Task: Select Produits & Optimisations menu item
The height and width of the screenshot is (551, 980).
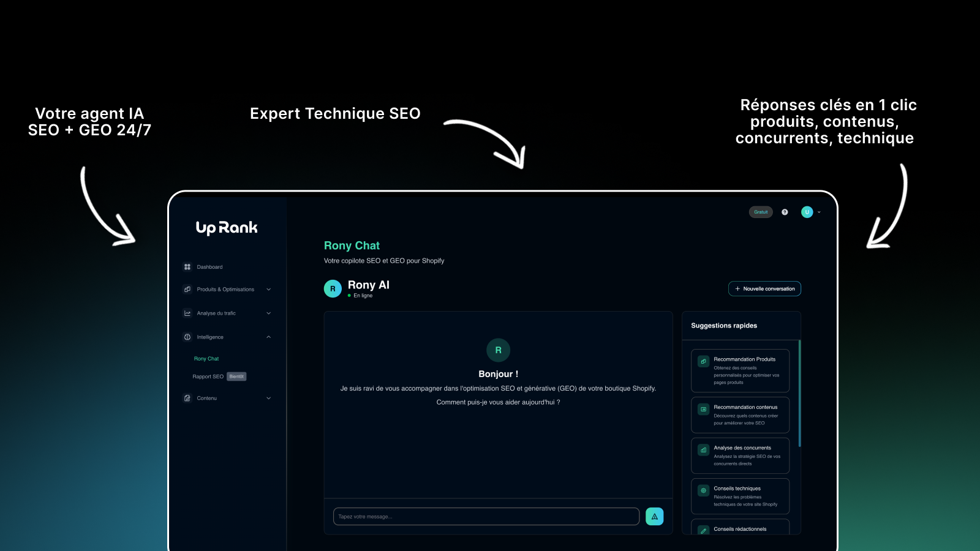Action: point(227,290)
